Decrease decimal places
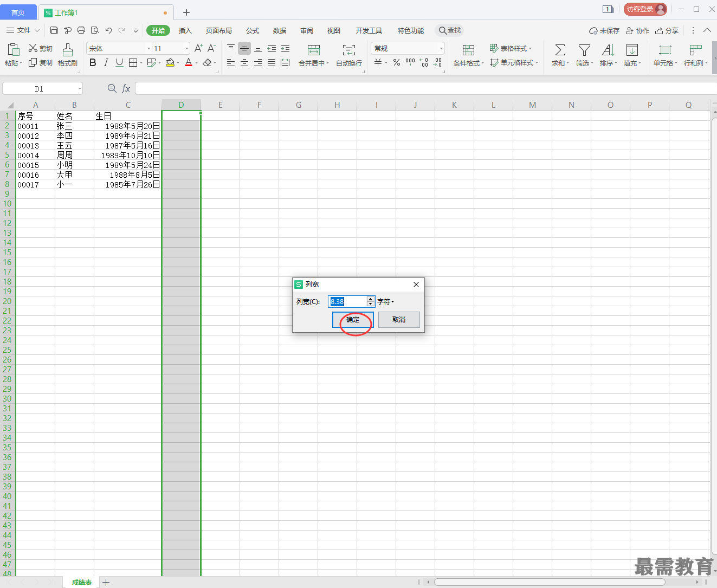This screenshot has height=588, width=717. [x=438, y=63]
